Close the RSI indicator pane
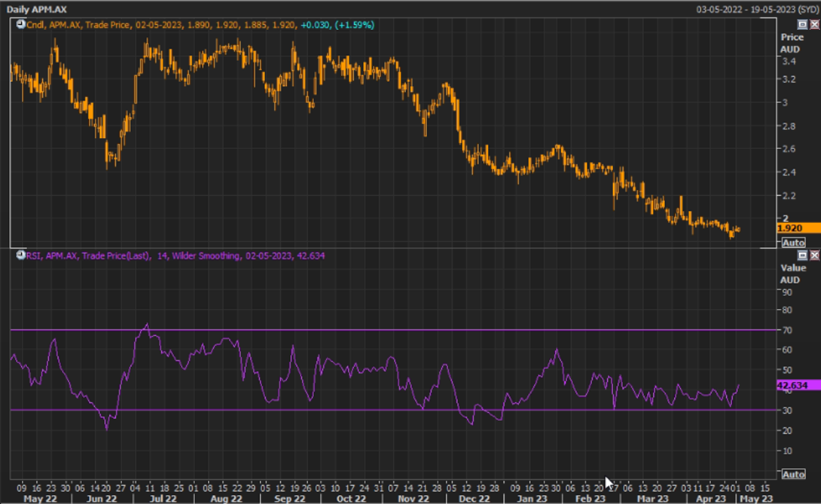This screenshot has height=504, width=821. pos(814,256)
